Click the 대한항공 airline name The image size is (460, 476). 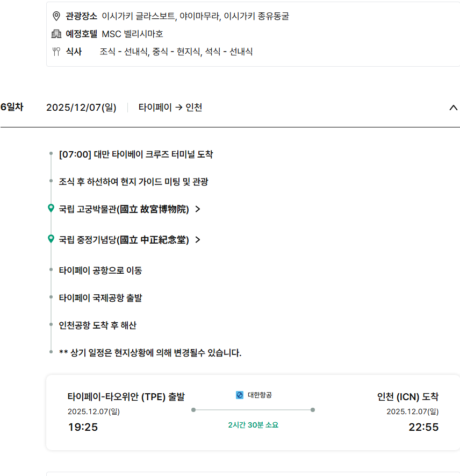pos(260,395)
